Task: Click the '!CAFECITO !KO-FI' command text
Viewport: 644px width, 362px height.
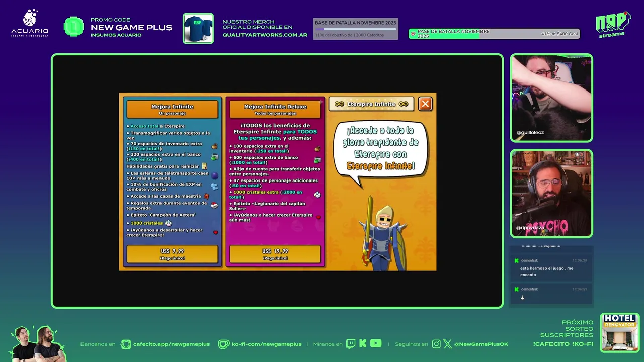Action: pos(563,344)
